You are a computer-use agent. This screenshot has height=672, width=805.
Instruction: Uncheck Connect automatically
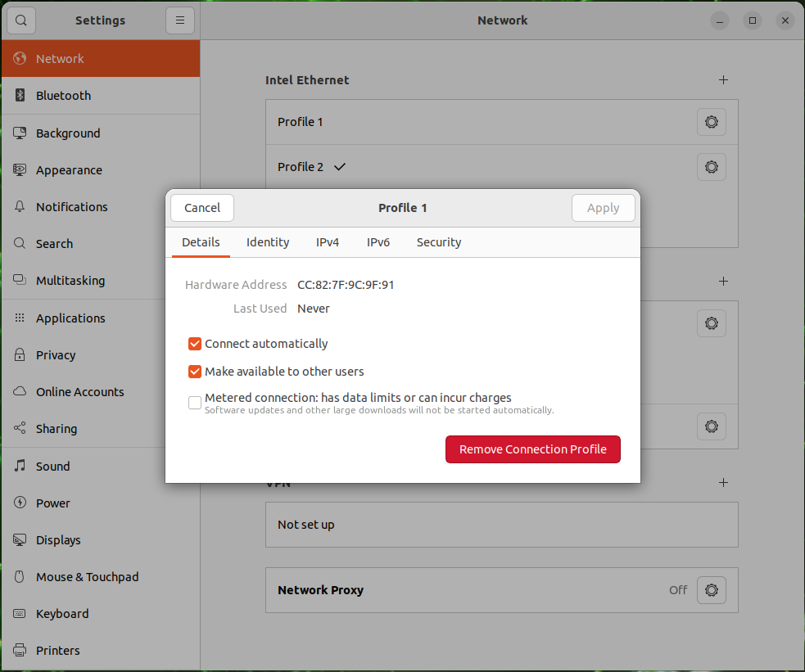click(195, 344)
